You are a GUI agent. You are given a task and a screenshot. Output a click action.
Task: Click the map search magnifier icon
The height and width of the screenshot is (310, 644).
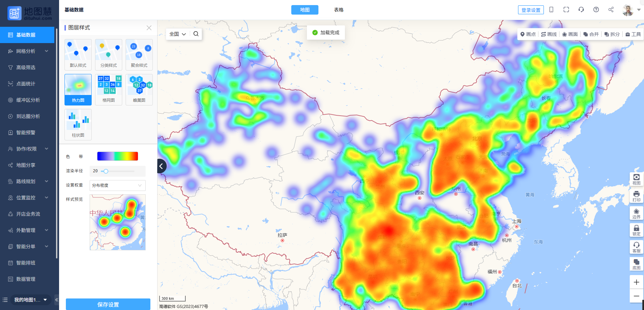coord(196,34)
